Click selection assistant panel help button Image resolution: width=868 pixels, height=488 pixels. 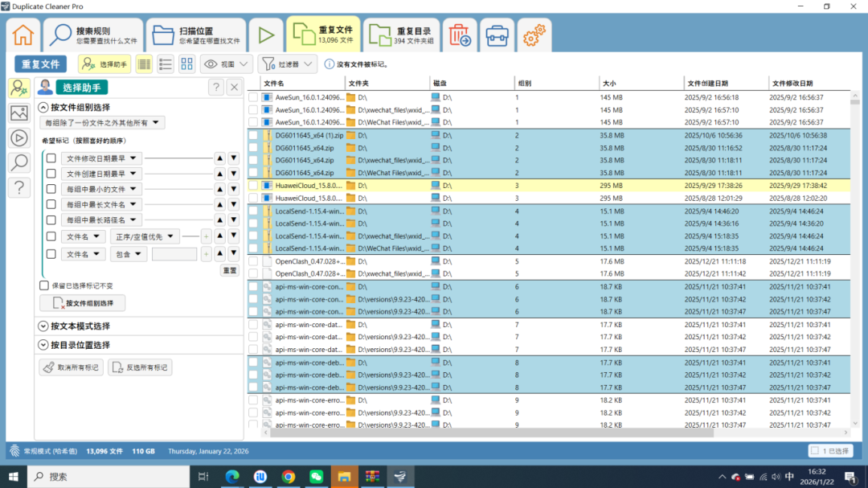click(x=216, y=88)
